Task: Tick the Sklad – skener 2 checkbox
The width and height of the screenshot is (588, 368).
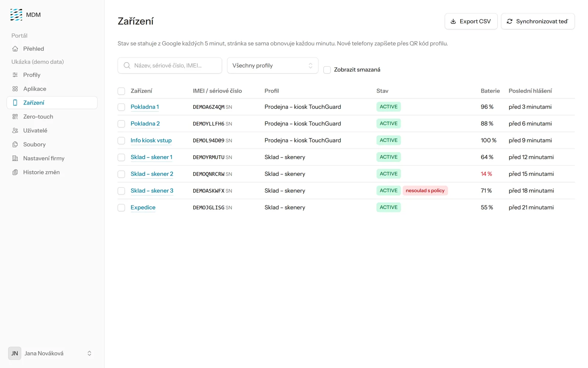Action: point(121,174)
